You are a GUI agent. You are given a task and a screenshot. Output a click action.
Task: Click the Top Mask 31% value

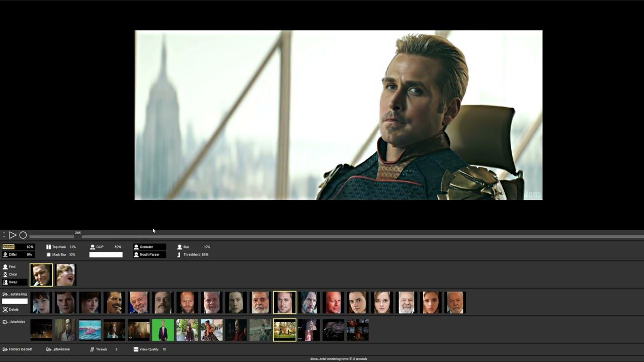73,247
